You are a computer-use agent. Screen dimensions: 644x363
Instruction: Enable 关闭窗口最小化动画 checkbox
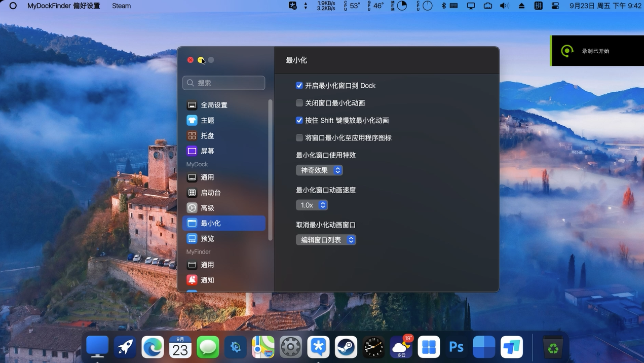(x=299, y=103)
